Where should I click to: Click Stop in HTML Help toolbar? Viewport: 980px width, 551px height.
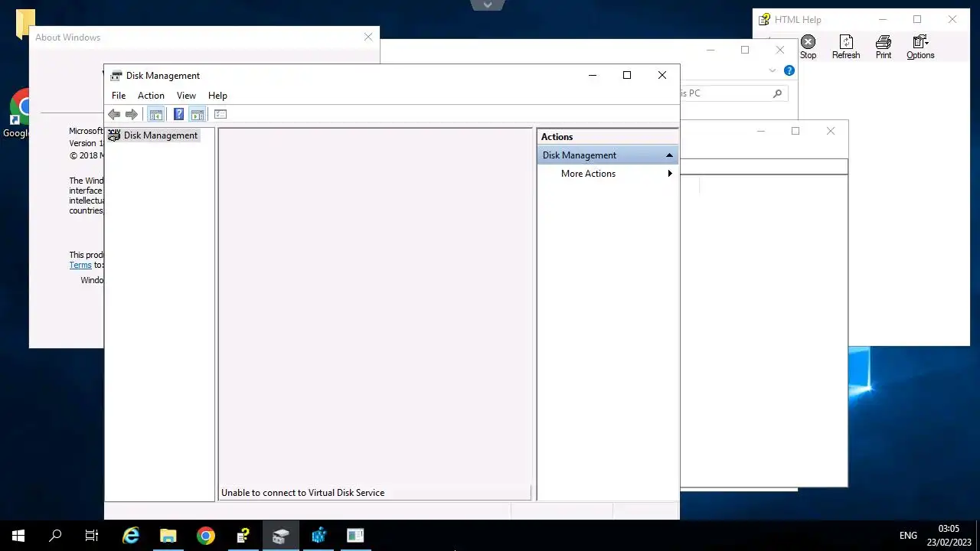tap(808, 47)
